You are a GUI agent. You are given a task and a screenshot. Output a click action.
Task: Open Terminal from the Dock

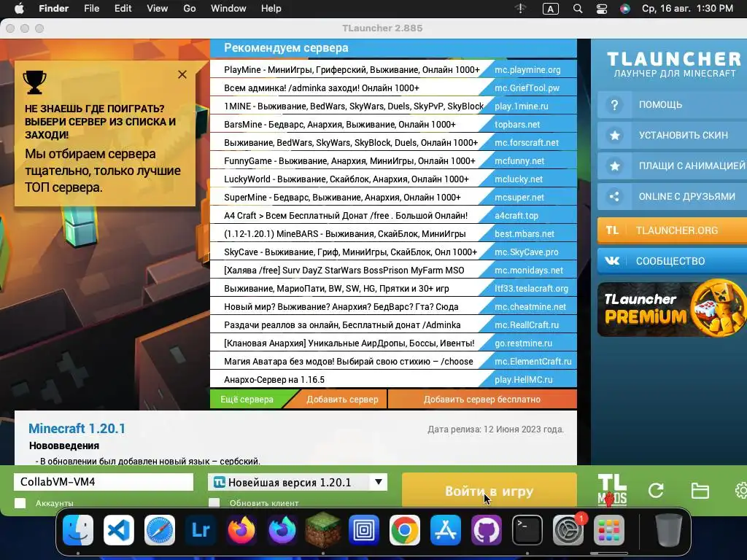click(527, 529)
